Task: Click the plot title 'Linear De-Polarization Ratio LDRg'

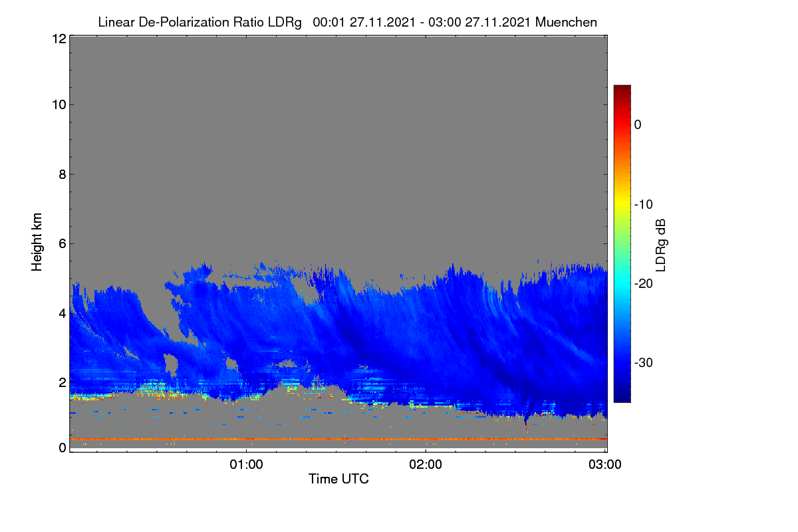Action: (x=199, y=22)
